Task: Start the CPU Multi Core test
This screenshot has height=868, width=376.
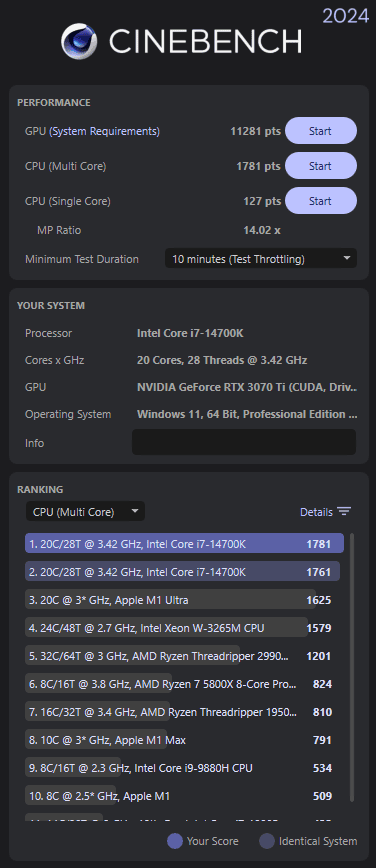Action: (x=321, y=166)
